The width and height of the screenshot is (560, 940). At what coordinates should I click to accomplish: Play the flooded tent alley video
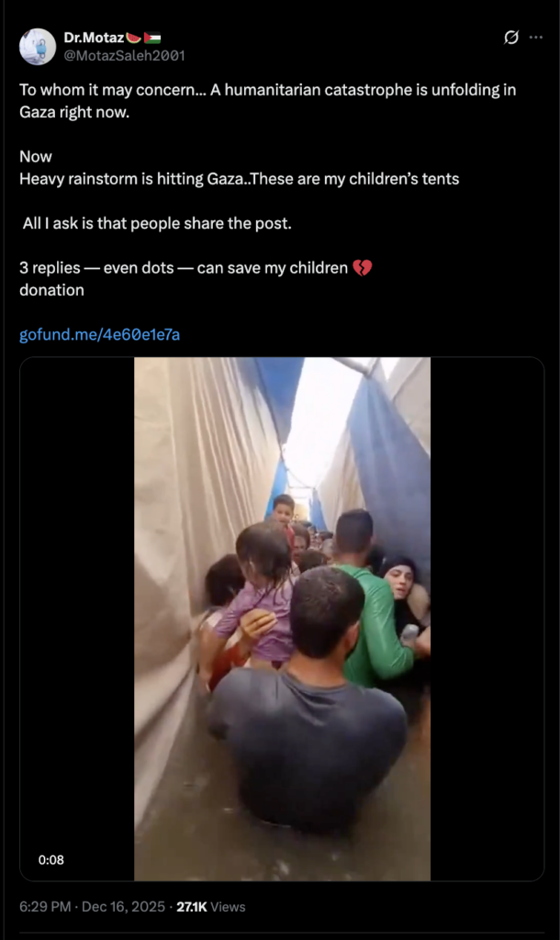282,619
